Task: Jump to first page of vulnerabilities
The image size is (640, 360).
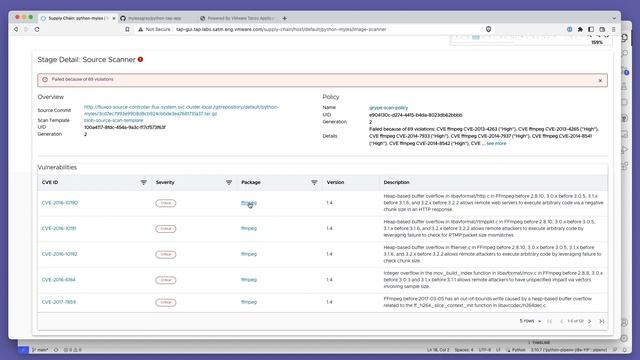Action: (x=549, y=322)
